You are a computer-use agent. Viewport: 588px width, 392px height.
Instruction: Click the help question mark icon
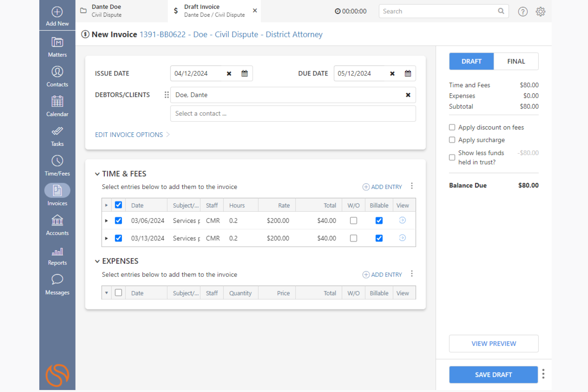[523, 12]
